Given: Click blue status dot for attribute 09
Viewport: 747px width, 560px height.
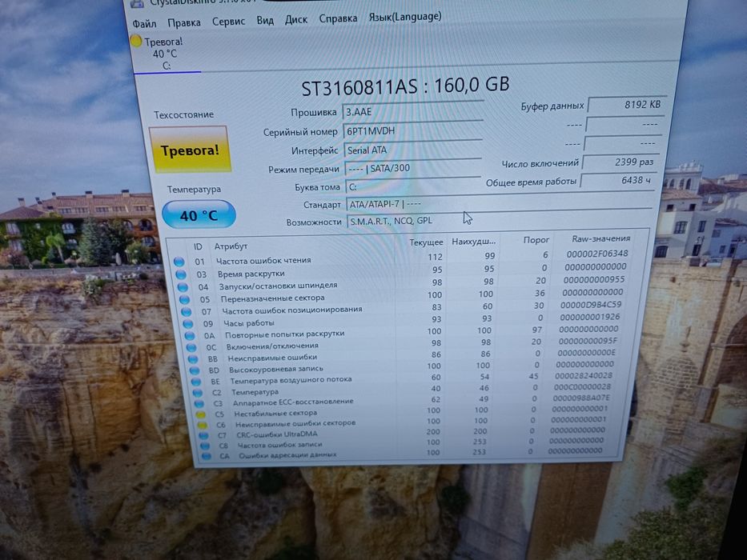Looking at the screenshot, I should (188, 324).
